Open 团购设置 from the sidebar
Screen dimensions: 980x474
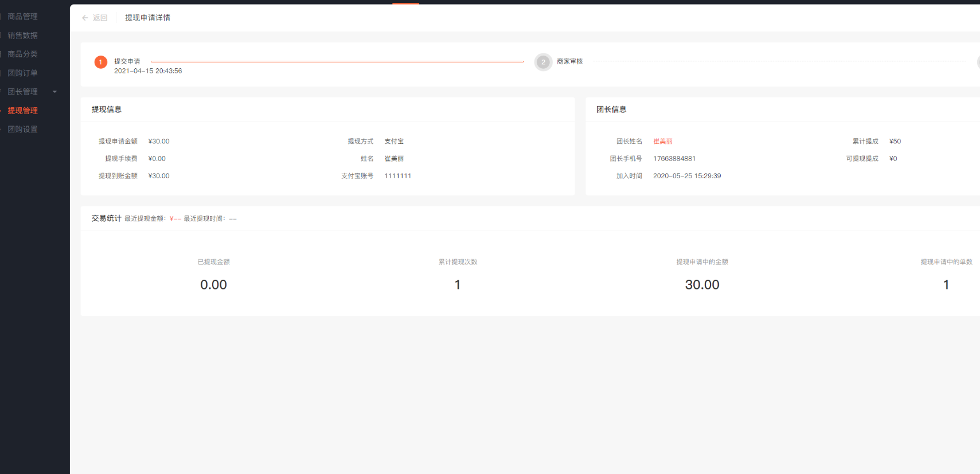tap(23, 130)
